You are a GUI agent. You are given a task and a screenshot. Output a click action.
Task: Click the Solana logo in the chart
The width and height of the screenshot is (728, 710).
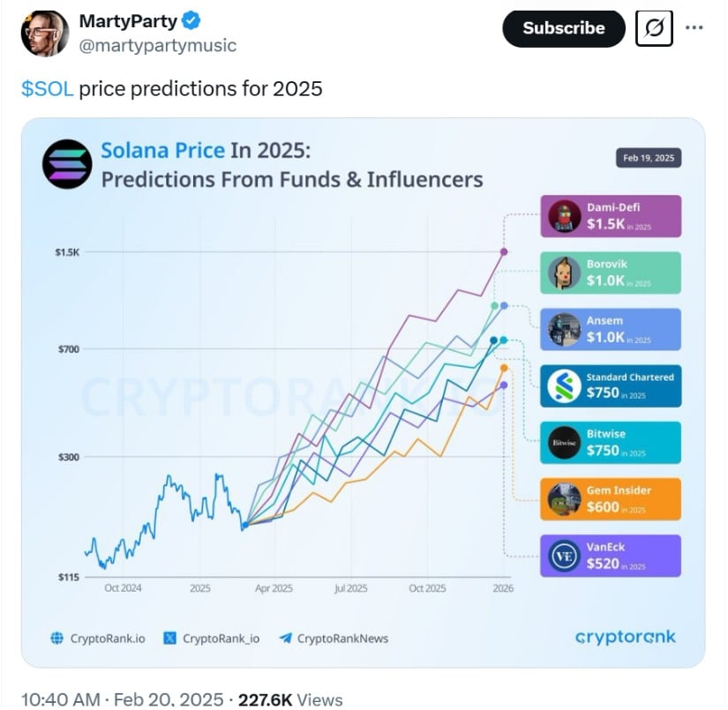(x=67, y=164)
